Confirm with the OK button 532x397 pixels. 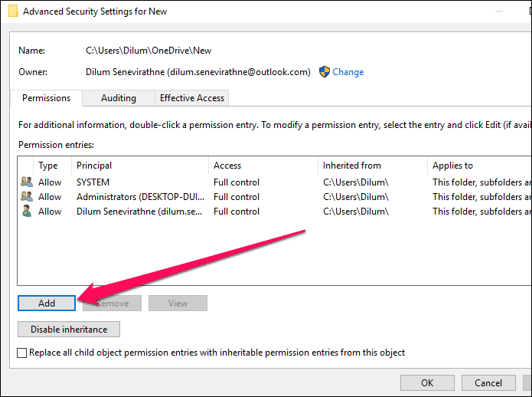(x=427, y=382)
